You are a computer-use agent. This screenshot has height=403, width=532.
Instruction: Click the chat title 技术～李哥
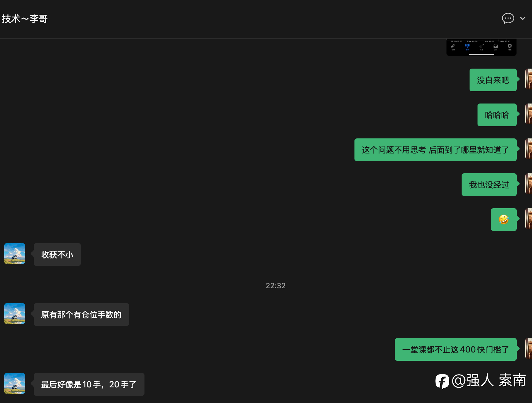pyautogui.click(x=25, y=19)
